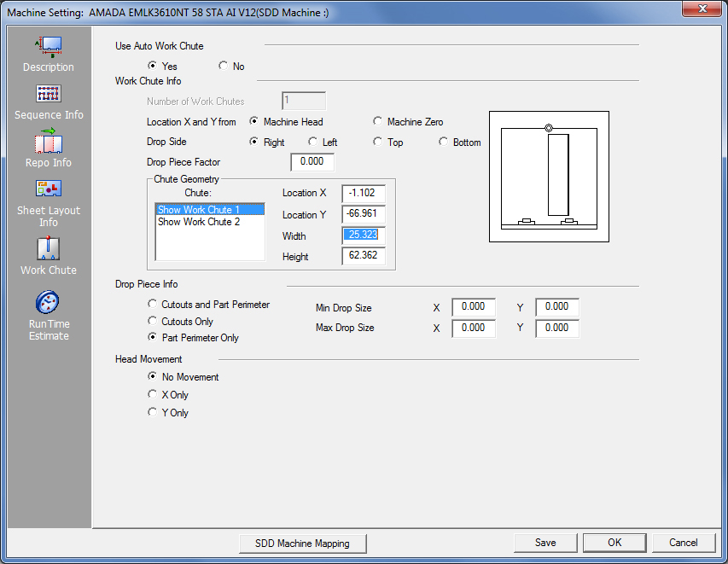Image resolution: width=728 pixels, height=564 pixels.
Task: Choose Machine Head location reference
Action: tap(254, 121)
